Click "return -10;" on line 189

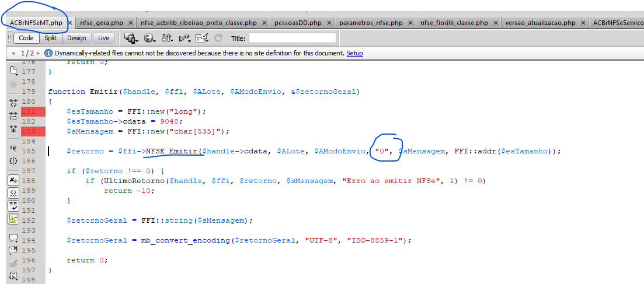pos(129,191)
